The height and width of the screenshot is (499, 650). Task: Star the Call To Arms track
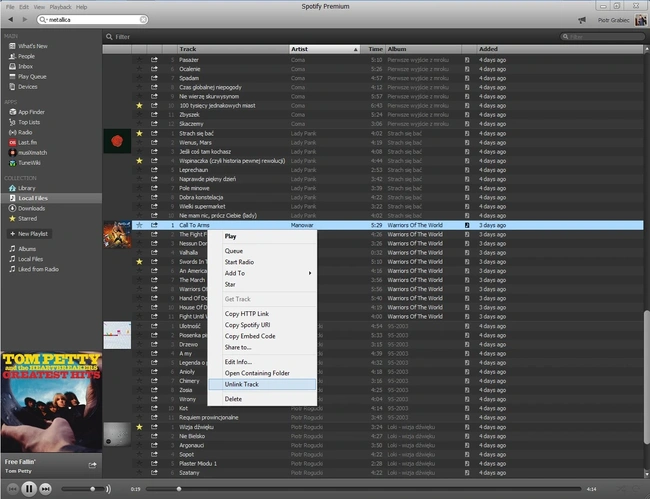(x=139, y=225)
